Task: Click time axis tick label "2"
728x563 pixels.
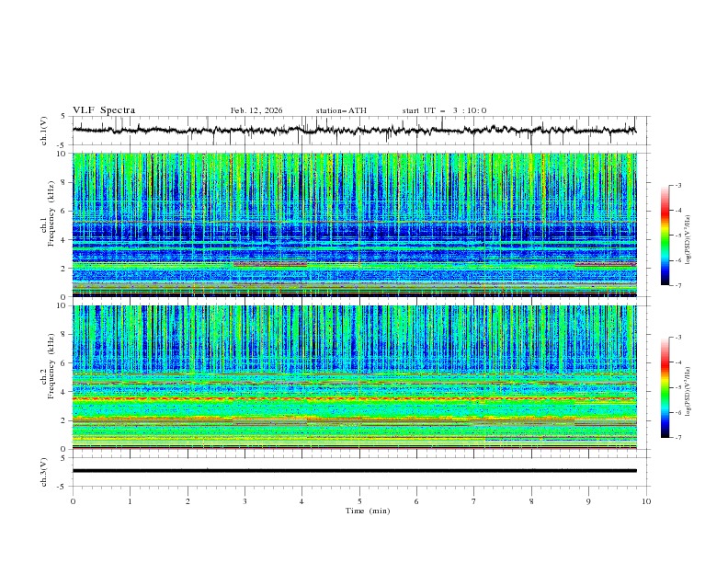Action: tap(188, 501)
